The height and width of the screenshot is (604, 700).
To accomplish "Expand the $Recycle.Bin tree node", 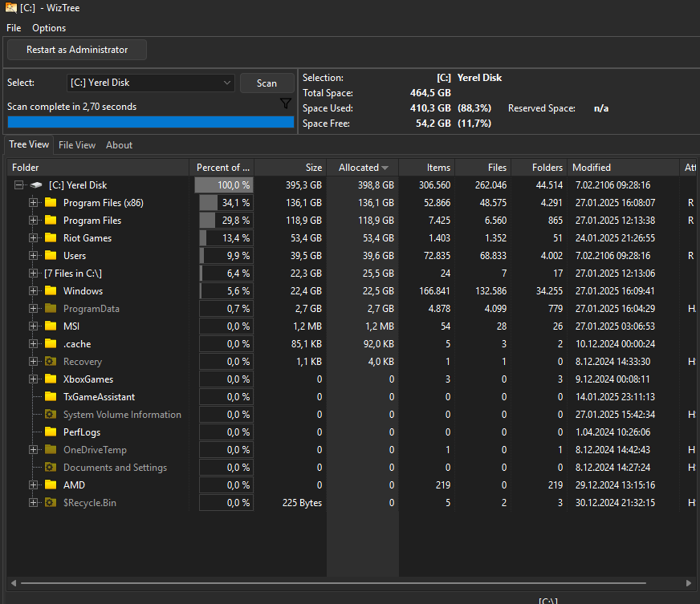I will click(33, 503).
